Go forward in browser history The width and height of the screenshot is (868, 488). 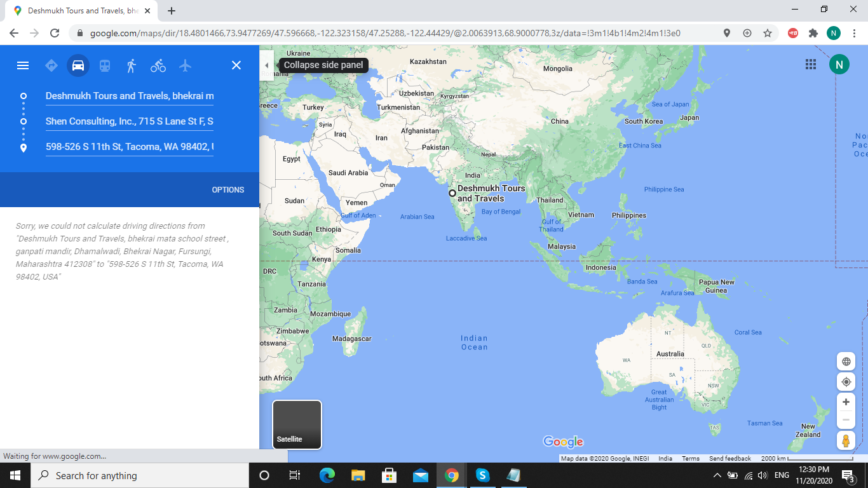[34, 33]
